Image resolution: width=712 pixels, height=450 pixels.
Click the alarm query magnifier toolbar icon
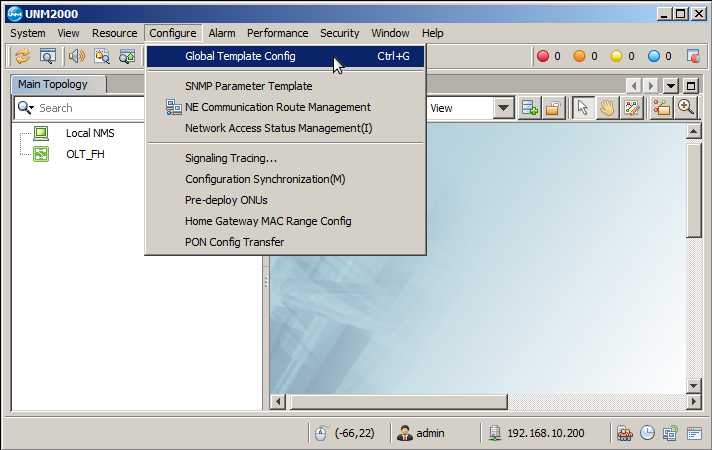point(102,56)
